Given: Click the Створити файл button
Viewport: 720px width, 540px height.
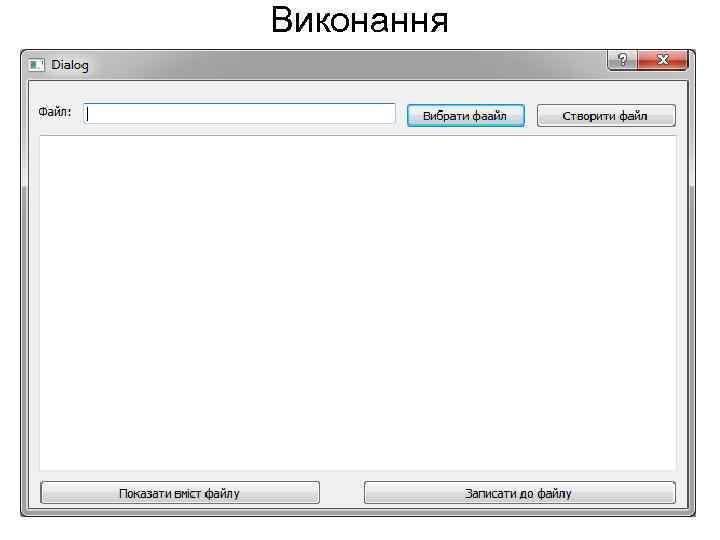Looking at the screenshot, I should tap(606, 116).
